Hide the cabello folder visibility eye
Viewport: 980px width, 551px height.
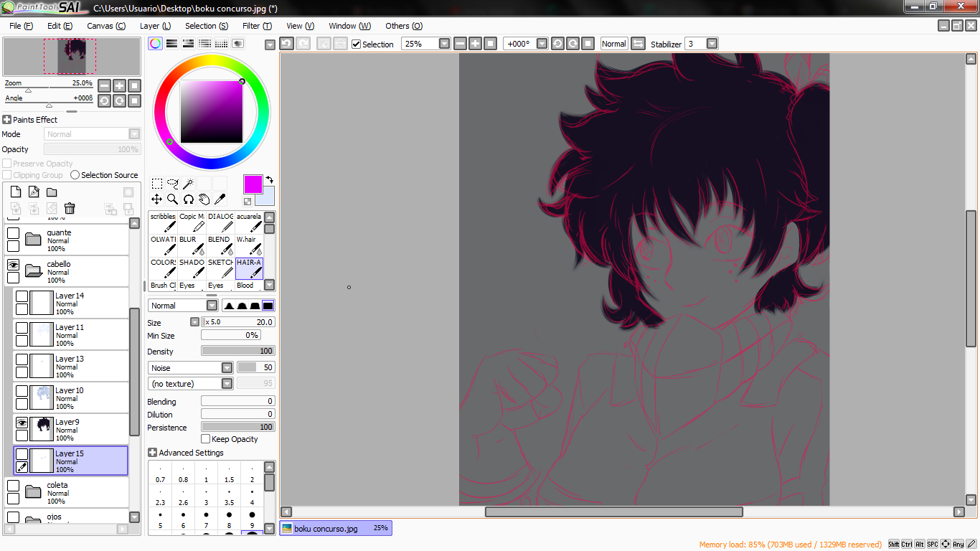coord(13,265)
